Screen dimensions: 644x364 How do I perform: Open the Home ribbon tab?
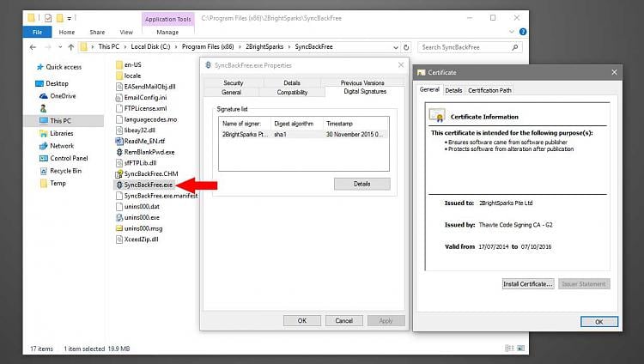(66, 32)
